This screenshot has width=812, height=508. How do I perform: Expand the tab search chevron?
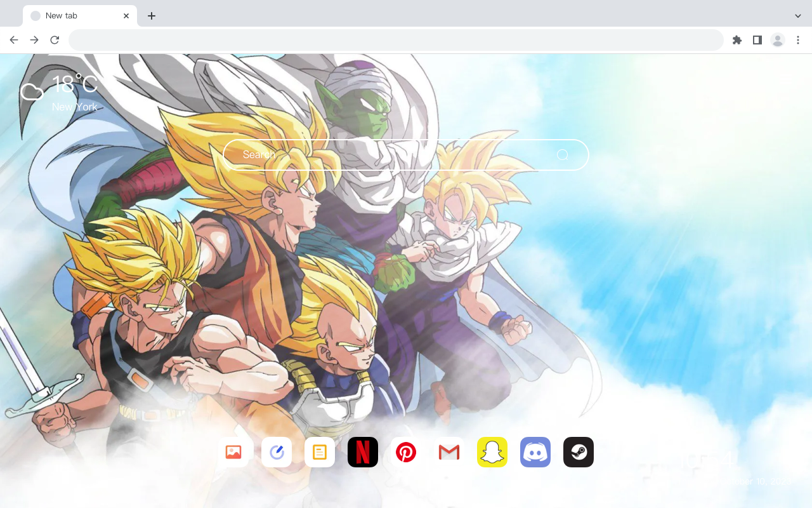[x=798, y=16]
